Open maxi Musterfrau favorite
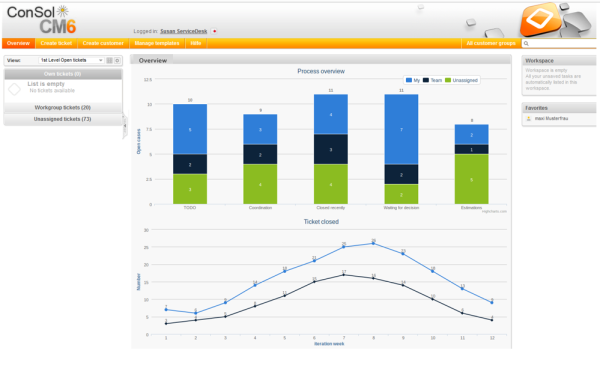This screenshot has width=600, height=374. point(551,119)
